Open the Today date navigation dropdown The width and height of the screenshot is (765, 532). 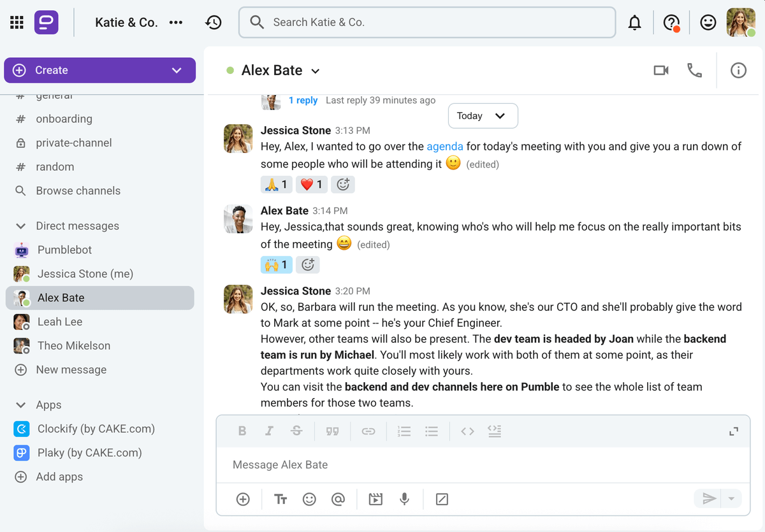click(483, 115)
